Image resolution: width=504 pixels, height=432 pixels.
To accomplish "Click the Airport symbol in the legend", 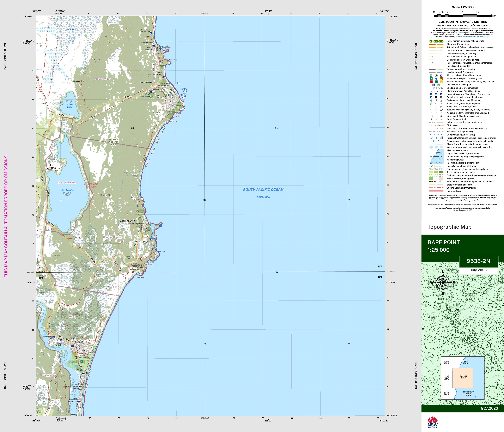I will point(431,75).
